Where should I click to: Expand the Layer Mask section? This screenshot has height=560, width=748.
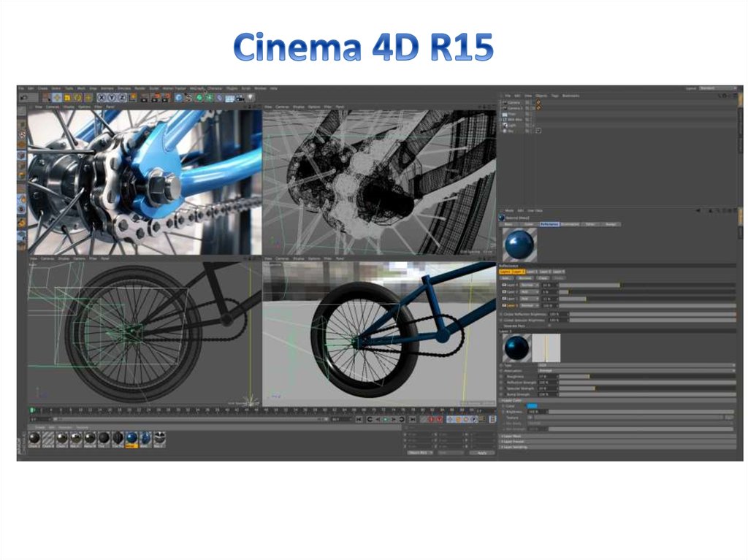coord(618,437)
